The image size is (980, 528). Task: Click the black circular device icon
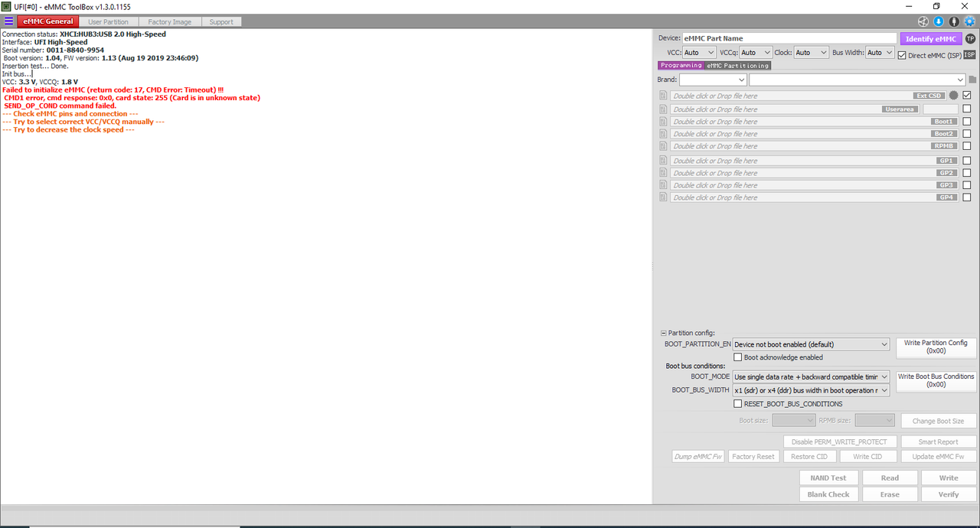[x=954, y=21]
